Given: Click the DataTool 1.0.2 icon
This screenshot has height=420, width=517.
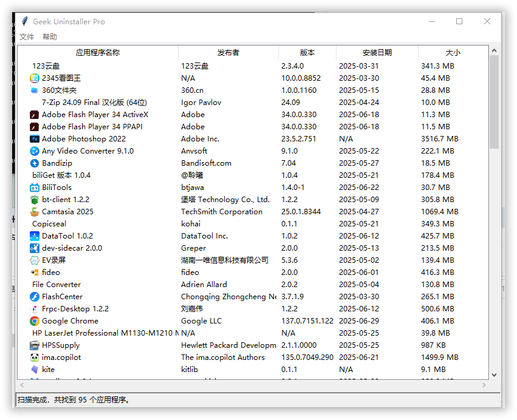Looking at the screenshot, I should click(34, 236).
